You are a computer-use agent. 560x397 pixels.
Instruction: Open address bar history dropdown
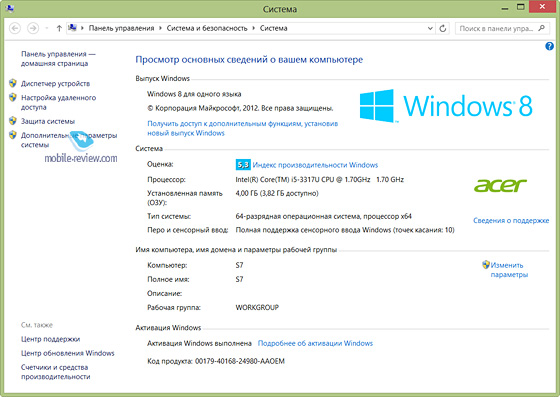pos(430,28)
